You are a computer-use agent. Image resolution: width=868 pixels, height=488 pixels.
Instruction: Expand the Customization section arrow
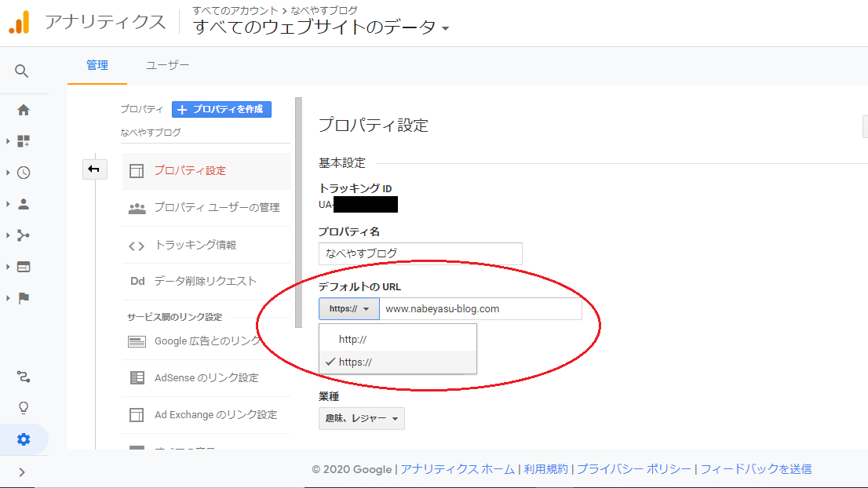click(8, 141)
